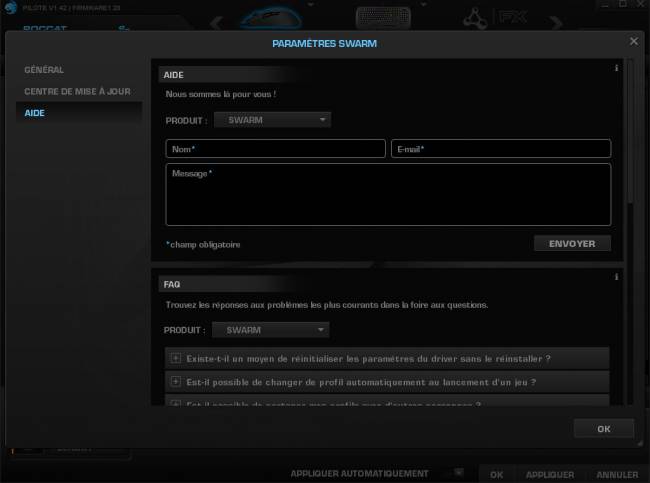Image resolution: width=650 pixels, height=483 pixels.
Task: Open the Aide Produit SWARM dropdown
Action: 272,120
